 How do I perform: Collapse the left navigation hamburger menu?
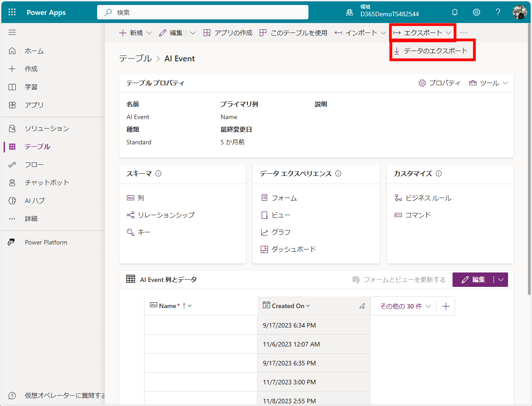(x=12, y=32)
